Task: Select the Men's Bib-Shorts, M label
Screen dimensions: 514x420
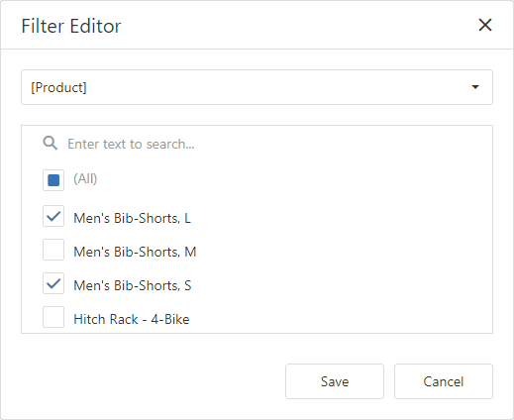Action: point(135,252)
